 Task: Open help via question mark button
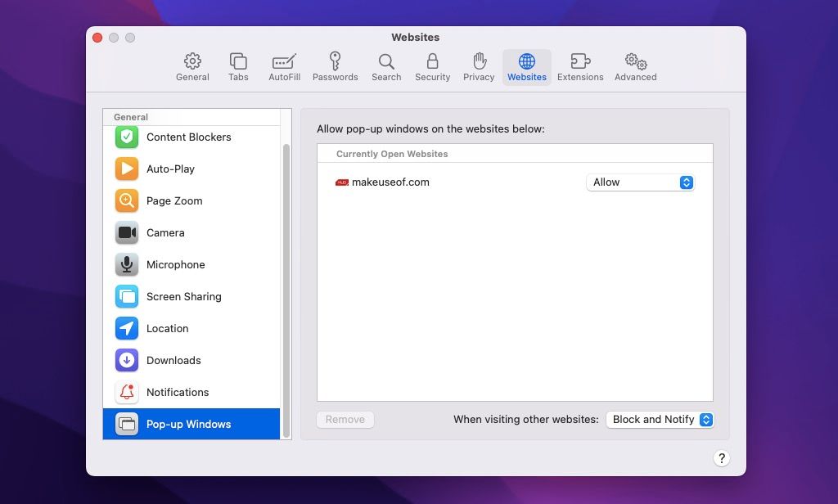click(721, 458)
